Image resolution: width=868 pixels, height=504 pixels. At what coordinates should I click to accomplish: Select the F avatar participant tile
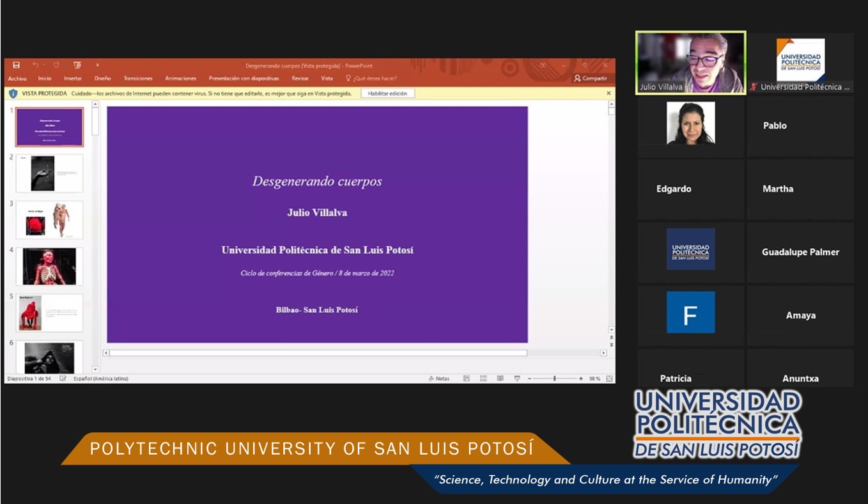click(691, 315)
